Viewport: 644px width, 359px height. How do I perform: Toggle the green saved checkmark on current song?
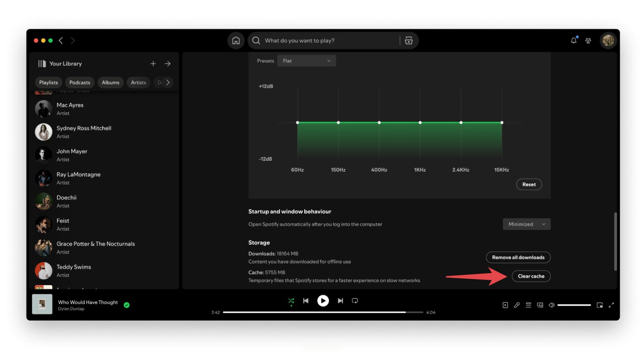[x=127, y=305]
